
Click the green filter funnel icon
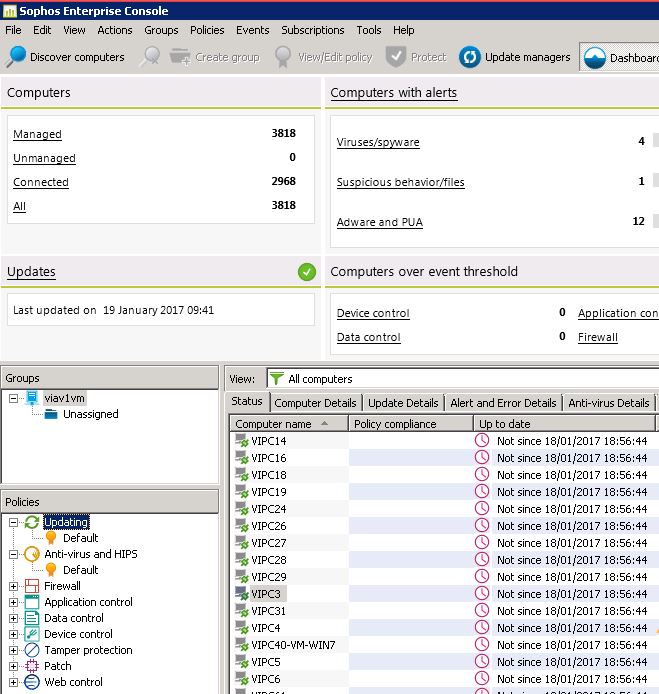[x=277, y=379]
